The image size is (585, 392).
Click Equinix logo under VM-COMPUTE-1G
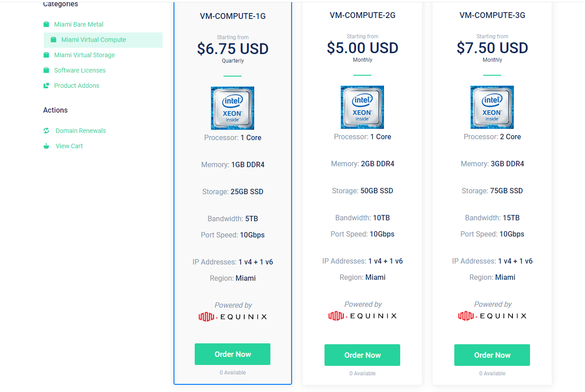point(233,317)
